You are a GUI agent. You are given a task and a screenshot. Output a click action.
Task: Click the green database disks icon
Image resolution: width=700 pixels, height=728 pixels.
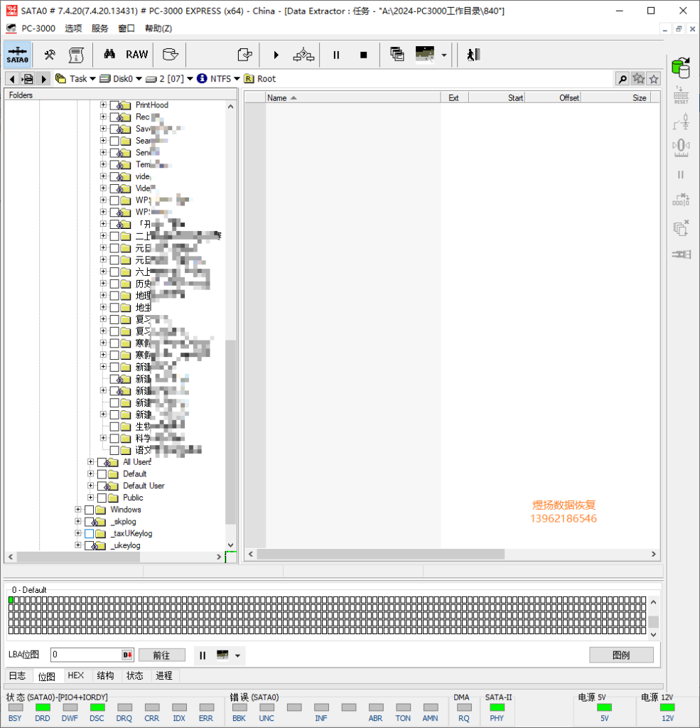[681, 68]
